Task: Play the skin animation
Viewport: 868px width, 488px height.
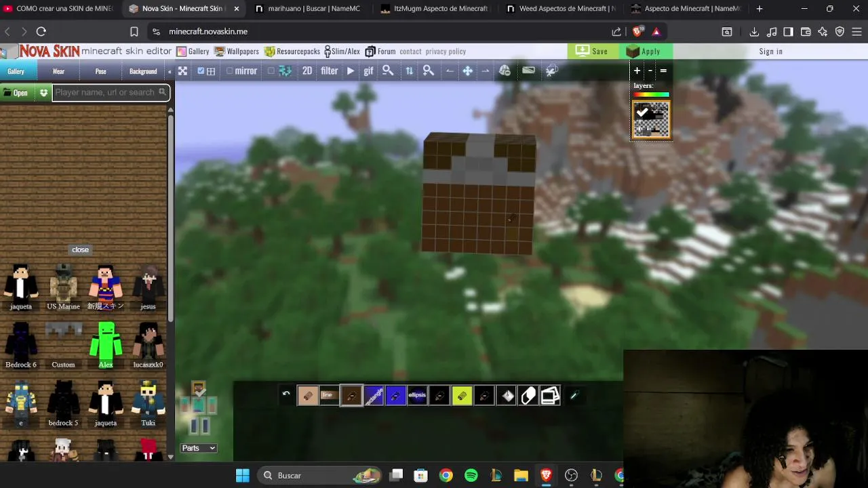Action: point(351,70)
